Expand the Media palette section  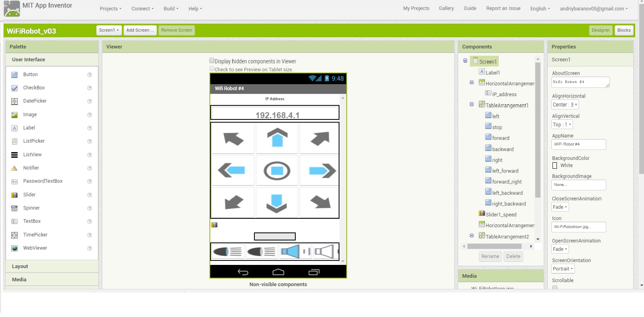(x=52, y=280)
